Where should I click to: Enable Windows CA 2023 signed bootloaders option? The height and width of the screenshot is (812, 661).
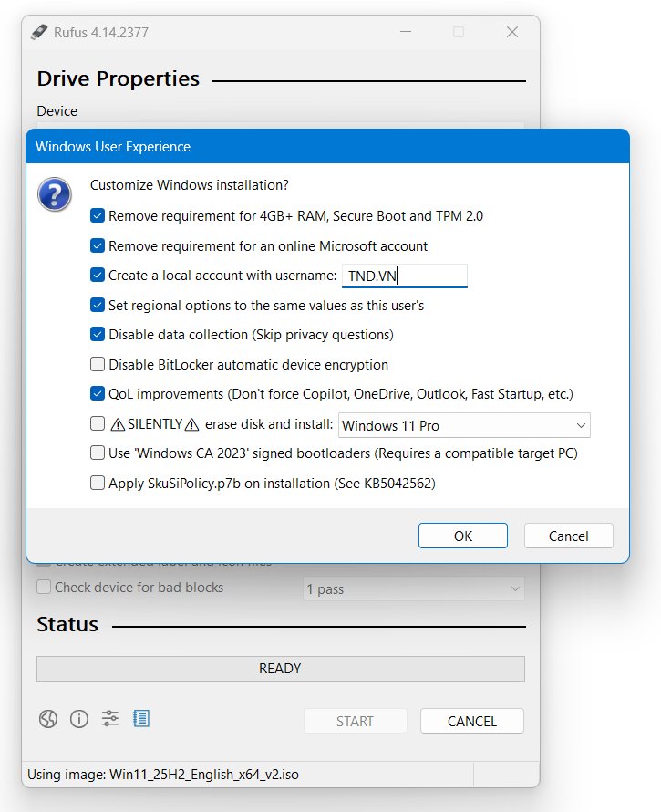click(x=98, y=453)
